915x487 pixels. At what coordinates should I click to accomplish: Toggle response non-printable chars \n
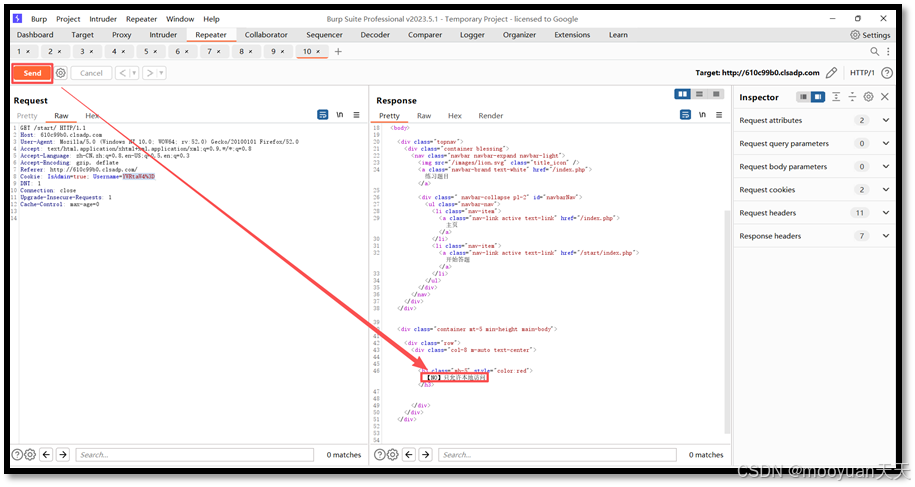click(702, 115)
